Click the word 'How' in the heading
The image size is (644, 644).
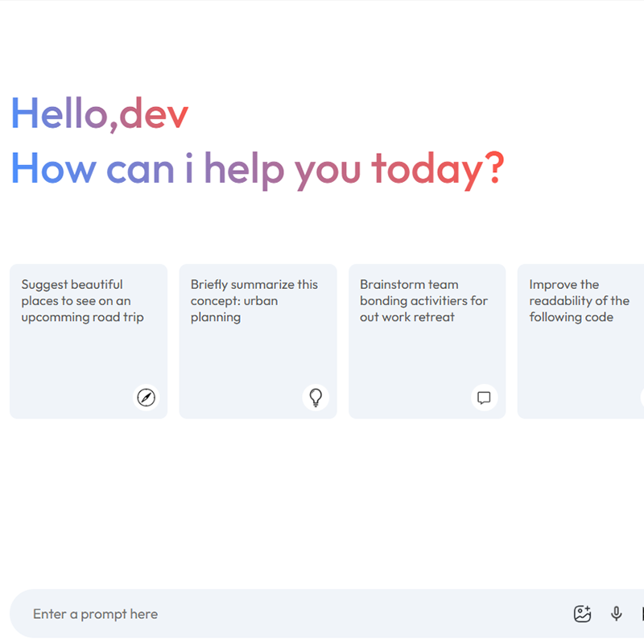53,169
